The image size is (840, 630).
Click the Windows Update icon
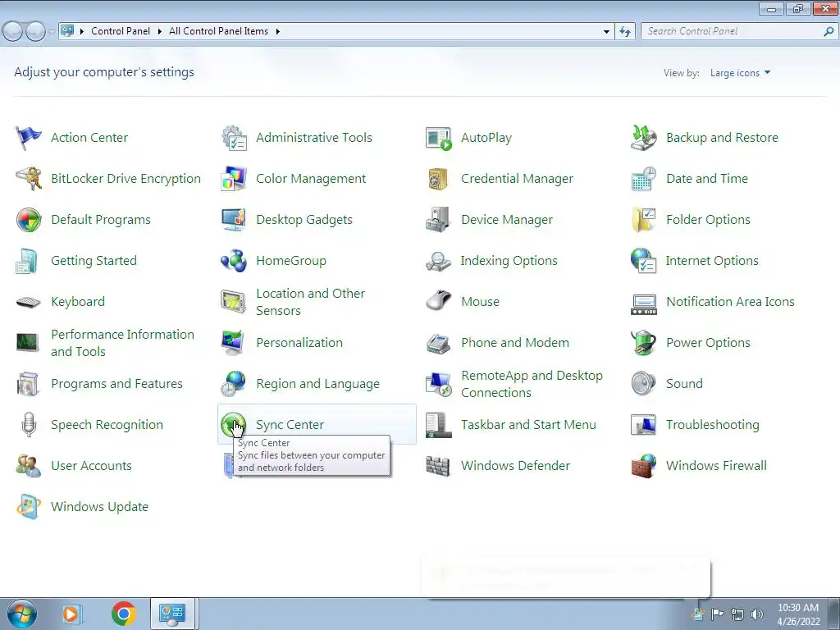click(29, 507)
